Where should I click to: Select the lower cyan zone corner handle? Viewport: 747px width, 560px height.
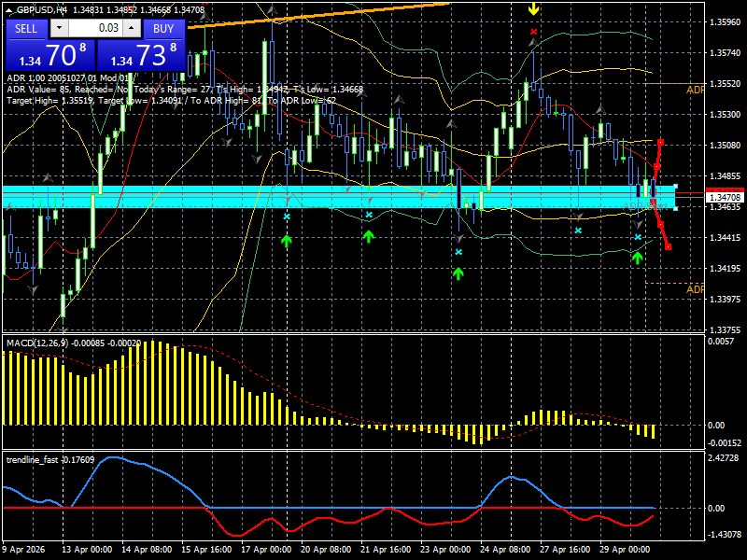click(675, 208)
